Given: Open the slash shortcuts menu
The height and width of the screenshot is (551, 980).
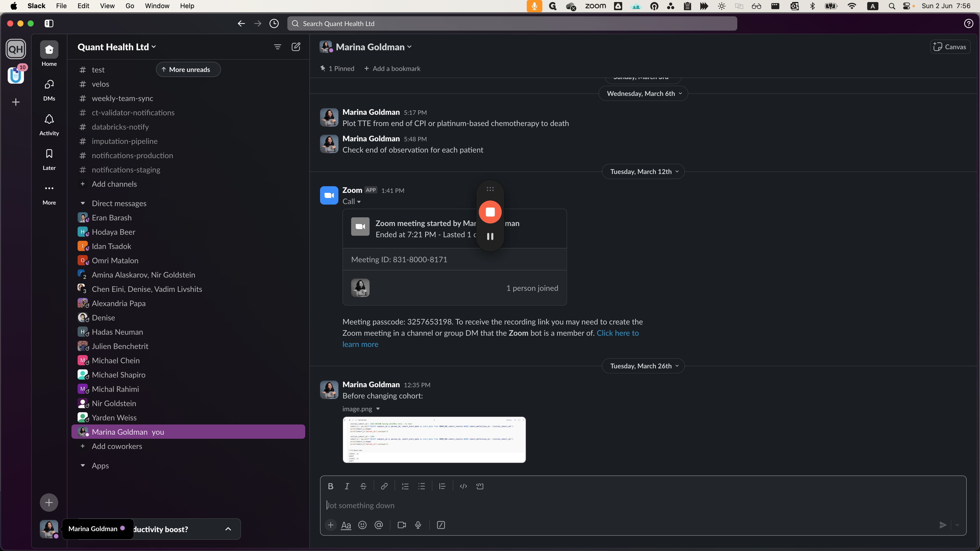Looking at the screenshot, I should click(441, 525).
